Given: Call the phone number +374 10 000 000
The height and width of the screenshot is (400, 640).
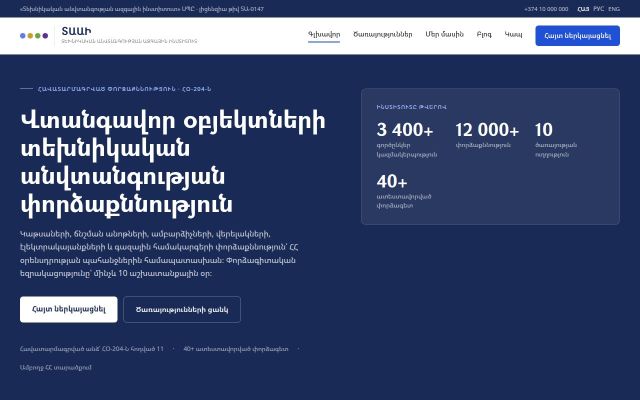Looking at the screenshot, I should pyautogui.click(x=546, y=9).
